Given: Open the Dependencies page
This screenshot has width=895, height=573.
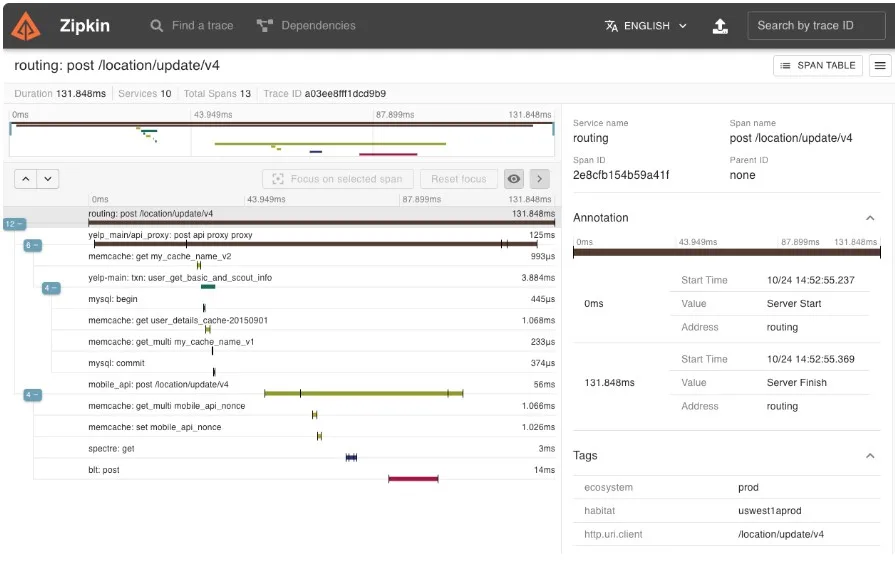Looking at the screenshot, I should (x=306, y=26).
